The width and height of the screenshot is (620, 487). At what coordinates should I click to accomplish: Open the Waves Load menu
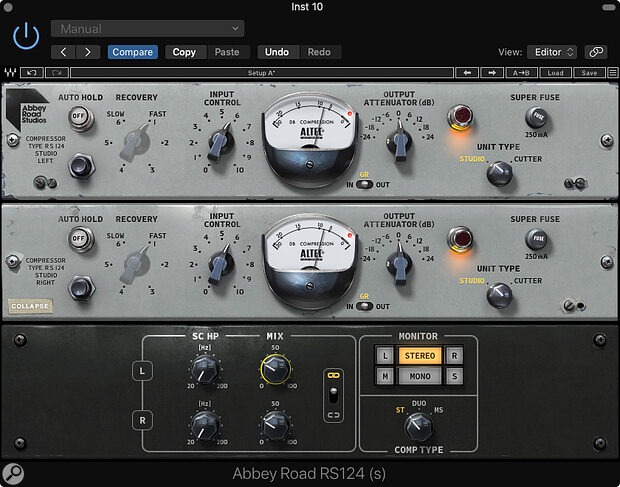(x=556, y=73)
